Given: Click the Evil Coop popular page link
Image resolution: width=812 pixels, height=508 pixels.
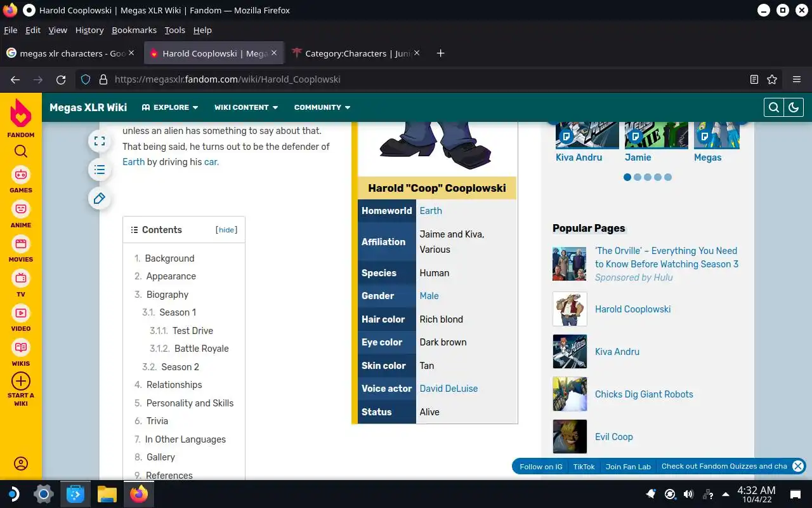Looking at the screenshot, I should (x=614, y=437).
